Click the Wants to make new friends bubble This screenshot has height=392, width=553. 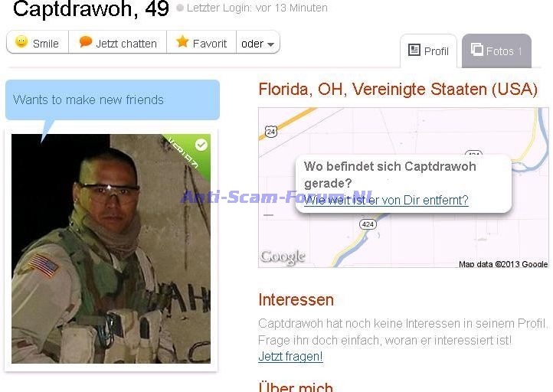113,100
